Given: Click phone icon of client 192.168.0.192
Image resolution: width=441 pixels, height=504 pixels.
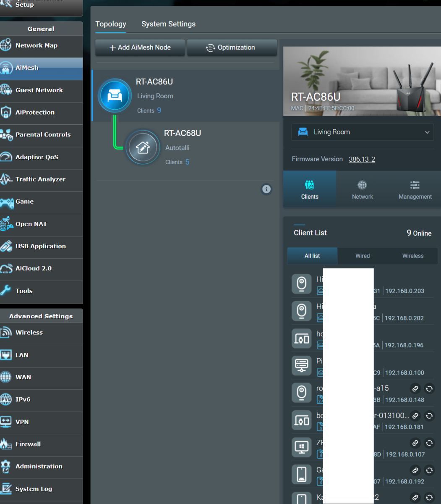Looking at the screenshot, I should pyautogui.click(x=301, y=475).
